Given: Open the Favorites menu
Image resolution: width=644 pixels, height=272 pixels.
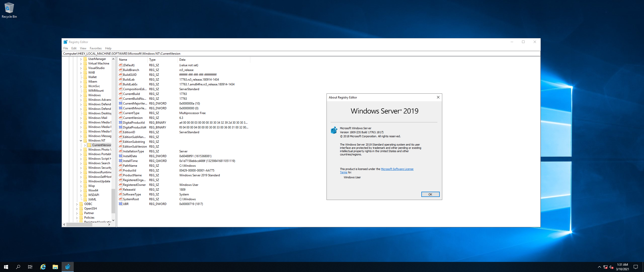Looking at the screenshot, I should pos(96,48).
